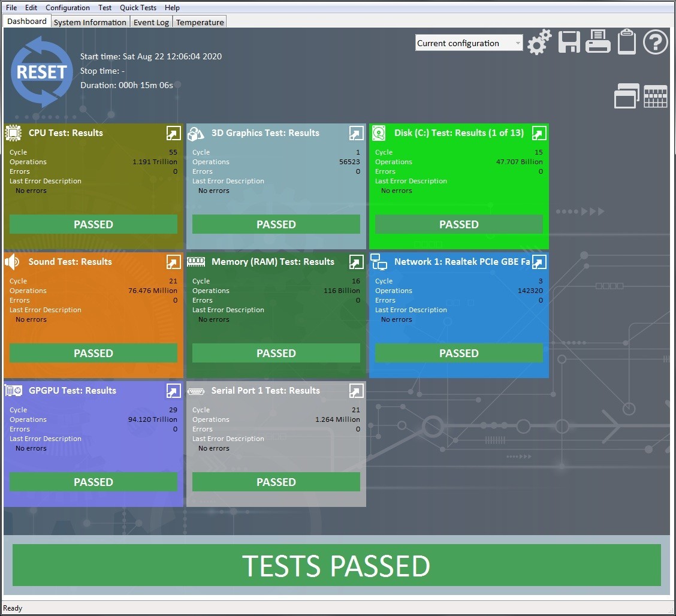Pop out the 3D Graphics Test window
Screen dimensions: 676x616
point(356,133)
